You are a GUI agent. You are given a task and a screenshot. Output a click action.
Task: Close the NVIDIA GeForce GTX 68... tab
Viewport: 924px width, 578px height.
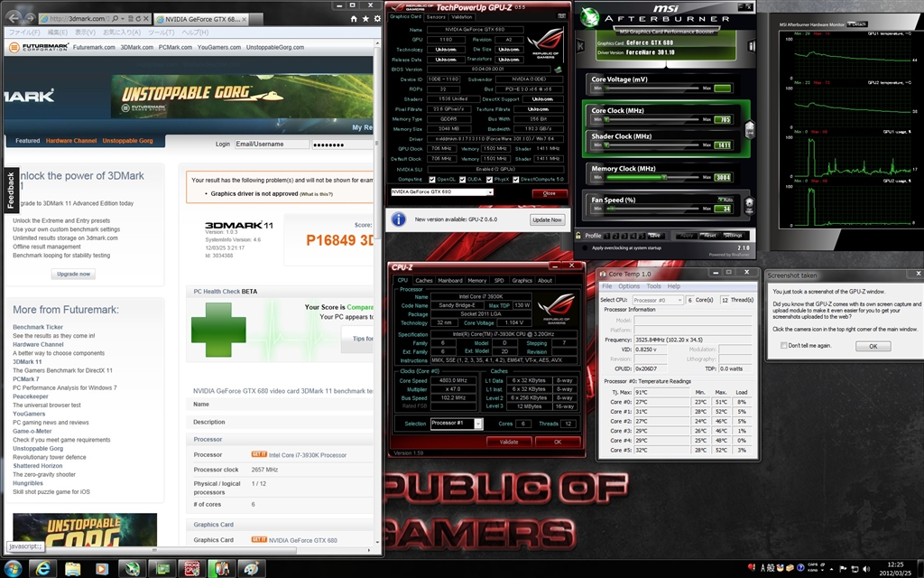[x=244, y=19]
